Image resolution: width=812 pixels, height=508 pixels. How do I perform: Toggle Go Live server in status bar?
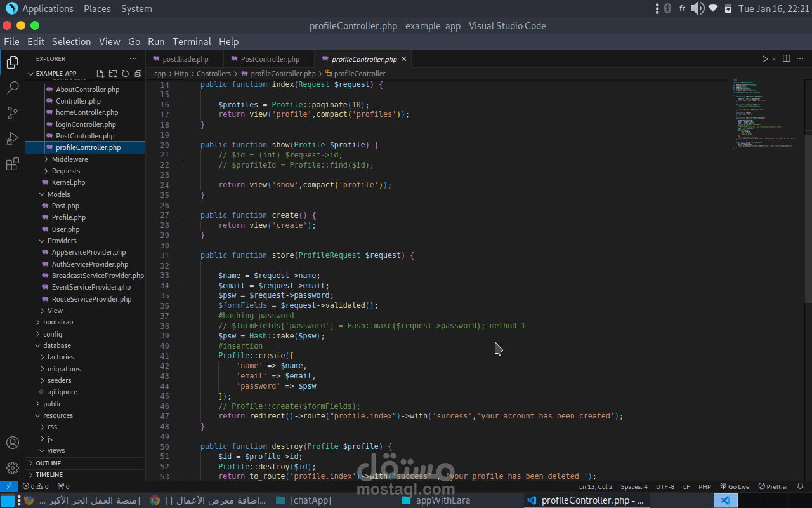point(735,486)
